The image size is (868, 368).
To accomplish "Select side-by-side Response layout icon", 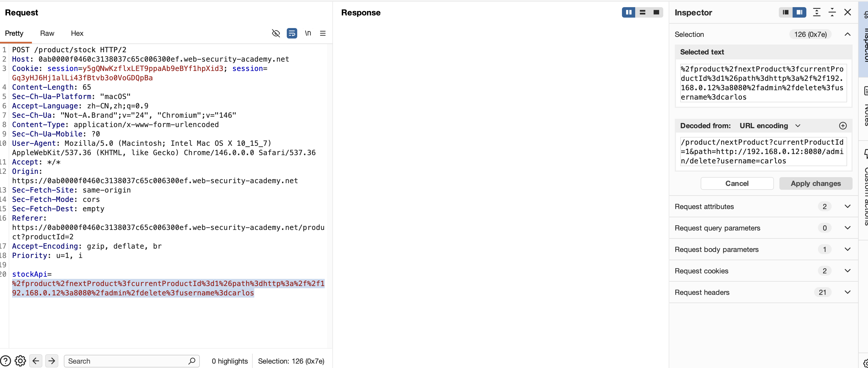I will 628,12.
